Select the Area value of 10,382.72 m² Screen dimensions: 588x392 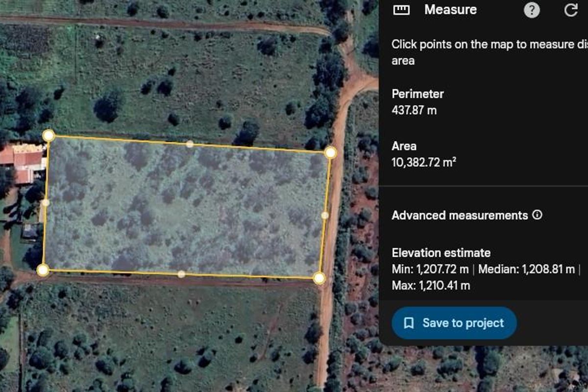click(x=425, y=162)
